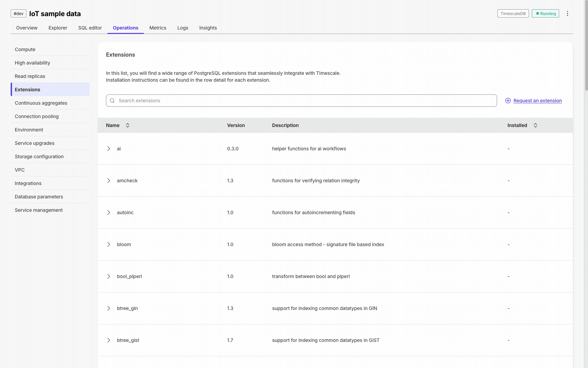Expand the btree_gin extension row
Viewport: 588px width, 368px height.
pos(109,308)
